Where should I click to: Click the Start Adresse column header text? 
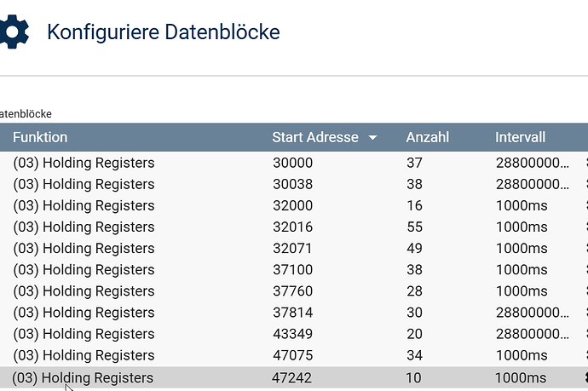coord(314,137)
